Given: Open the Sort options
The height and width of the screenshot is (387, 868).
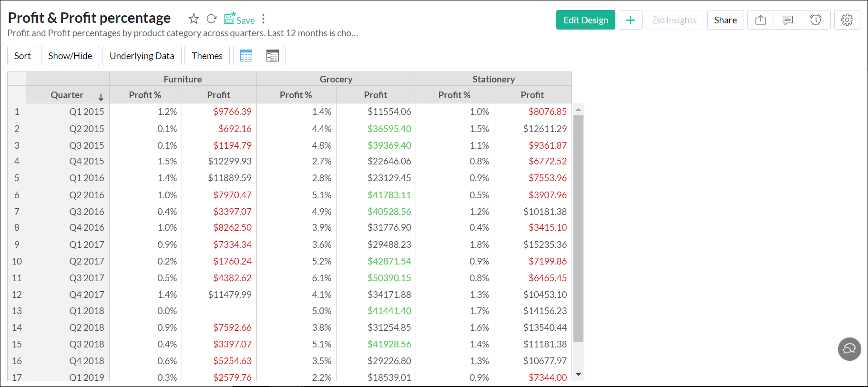Looking at the screenshot, I should [x=22, y=56].
